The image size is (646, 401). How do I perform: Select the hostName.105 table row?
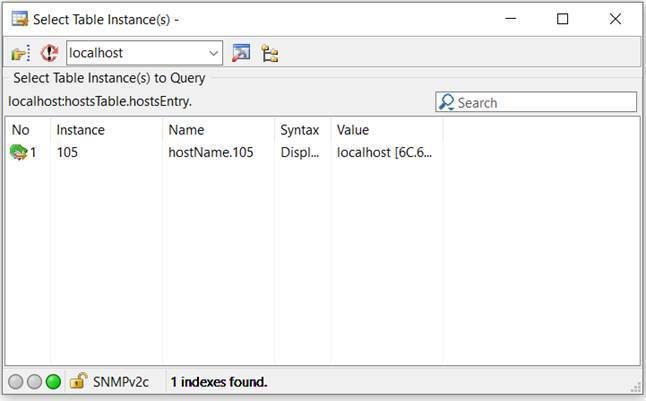pyautogui.click(x=211, y=152)
